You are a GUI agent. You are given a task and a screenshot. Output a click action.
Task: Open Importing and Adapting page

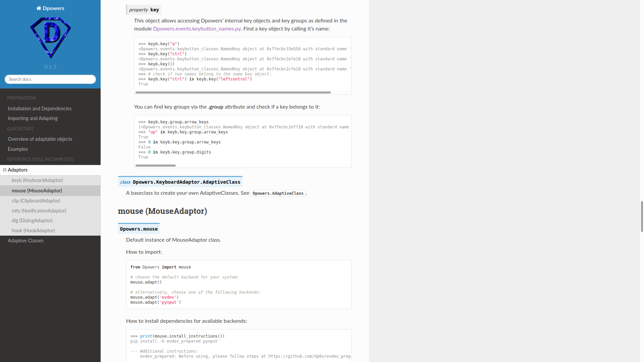pyautogui.click(x=33, y=118)
